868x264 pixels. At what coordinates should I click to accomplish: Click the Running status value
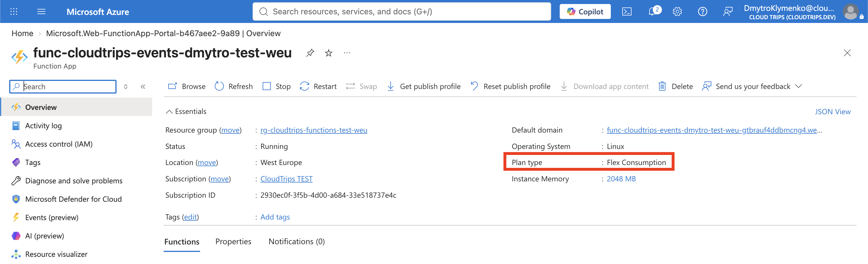[274, 146]
